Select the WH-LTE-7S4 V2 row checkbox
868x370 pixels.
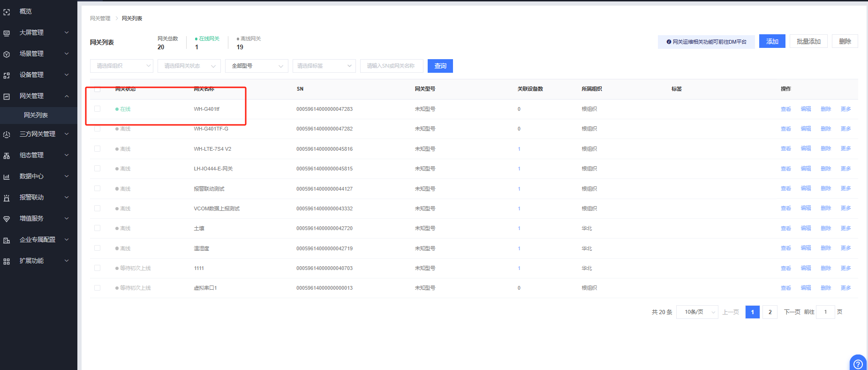[x=98, y=149]
